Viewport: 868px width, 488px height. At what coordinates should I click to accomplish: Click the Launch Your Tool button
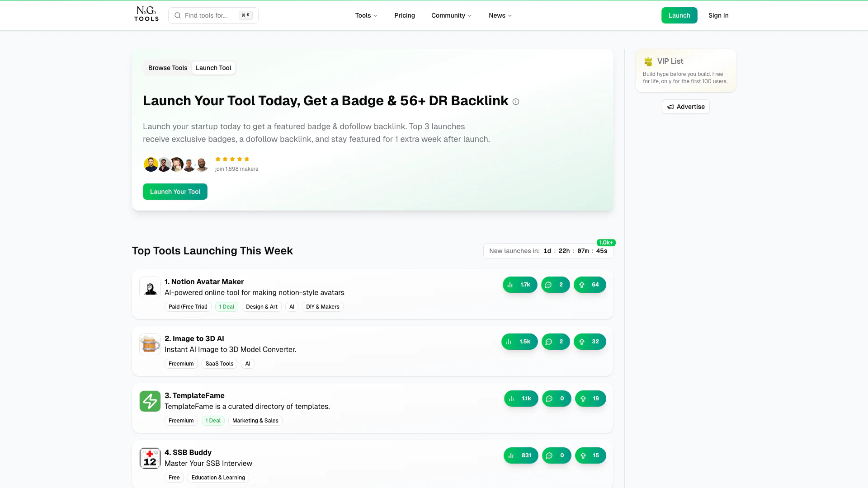pos(175,192)
